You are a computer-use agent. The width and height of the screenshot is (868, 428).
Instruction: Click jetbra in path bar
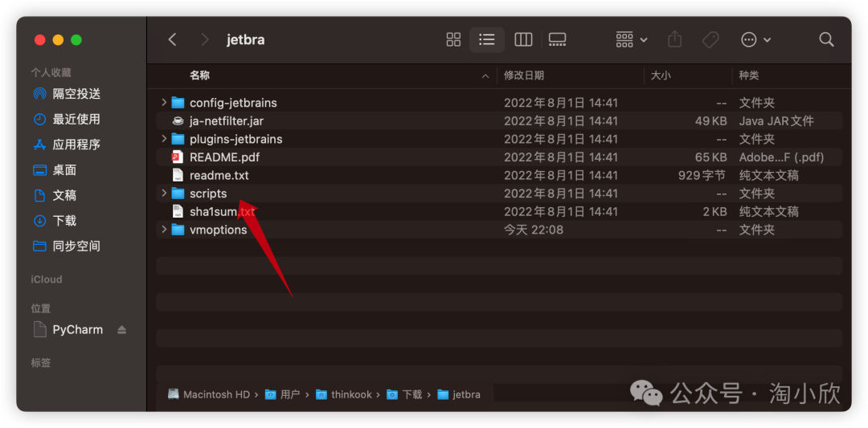[459, 394]
